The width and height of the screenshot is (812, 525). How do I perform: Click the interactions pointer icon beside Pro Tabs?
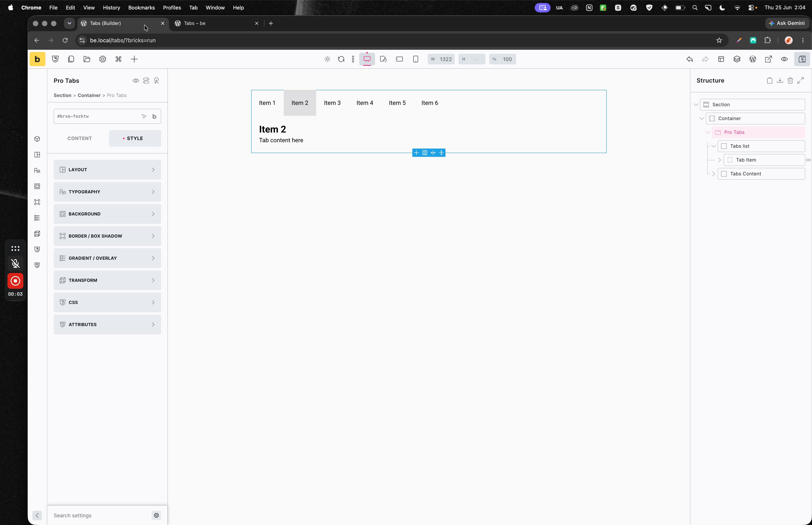point(156,81)
